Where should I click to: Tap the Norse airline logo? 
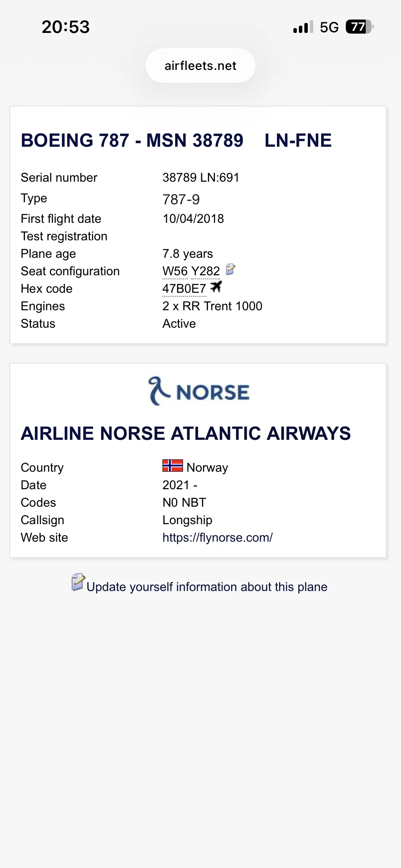point(199,391)
